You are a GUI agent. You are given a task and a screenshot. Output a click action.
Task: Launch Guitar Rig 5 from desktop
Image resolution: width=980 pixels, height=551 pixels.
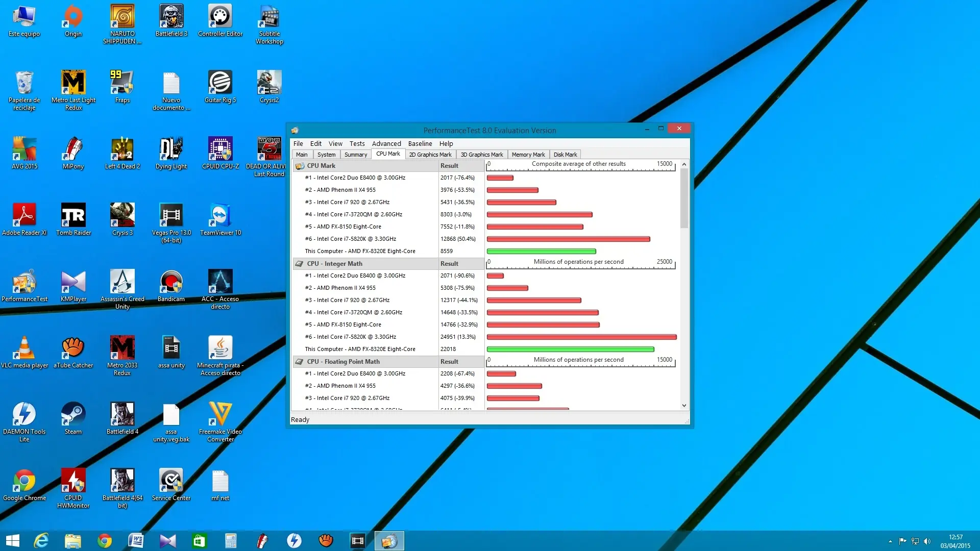pyautogui.click(x=220, y=87)
